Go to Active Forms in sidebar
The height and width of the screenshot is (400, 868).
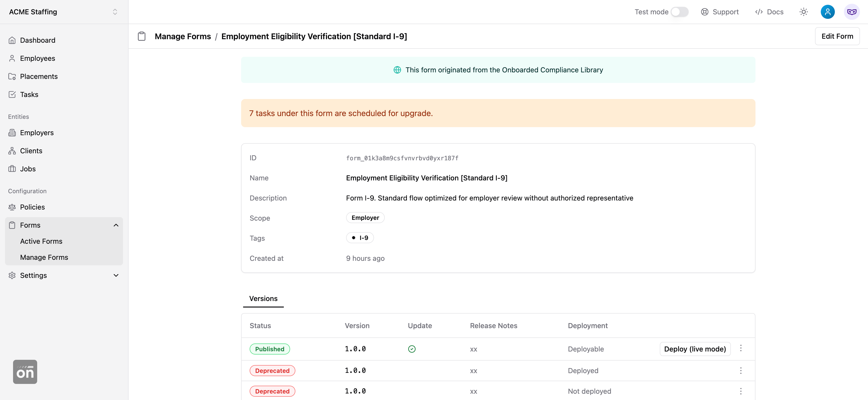point(41,241)
